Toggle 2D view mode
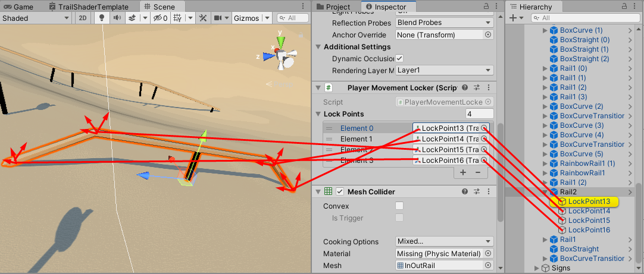 (83, 18)
